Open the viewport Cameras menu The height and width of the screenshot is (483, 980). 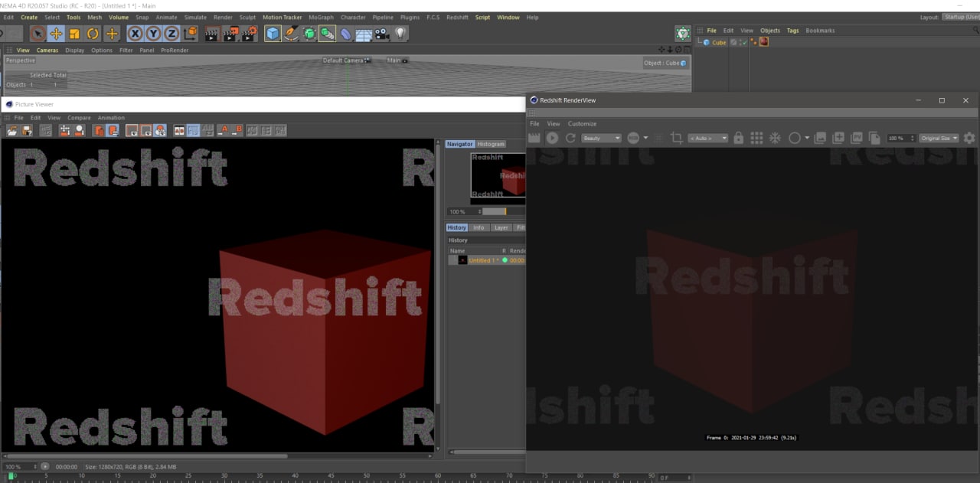click(x=47, y=51)
